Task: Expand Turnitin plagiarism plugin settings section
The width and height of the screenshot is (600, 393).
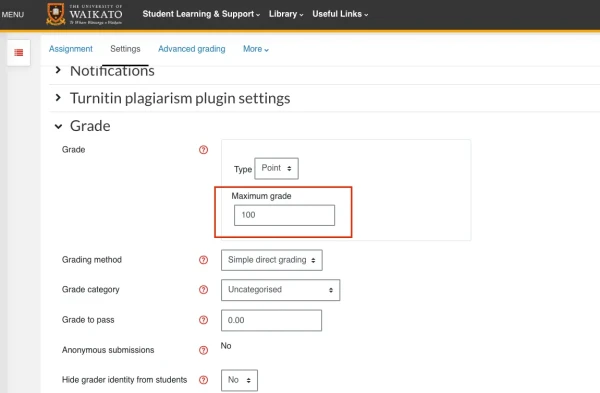Action: [172, 98]
